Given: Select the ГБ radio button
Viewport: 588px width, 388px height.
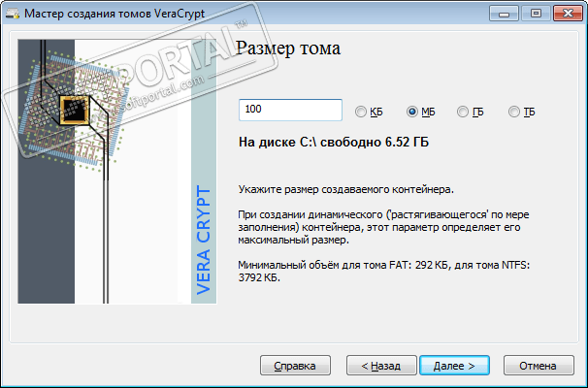Looking at the screenshot, I should point(471,112).
